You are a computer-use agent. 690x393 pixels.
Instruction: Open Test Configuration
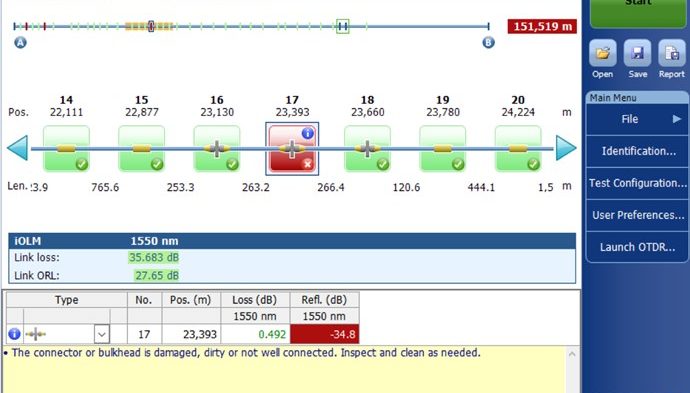click(x=637, y=183)
